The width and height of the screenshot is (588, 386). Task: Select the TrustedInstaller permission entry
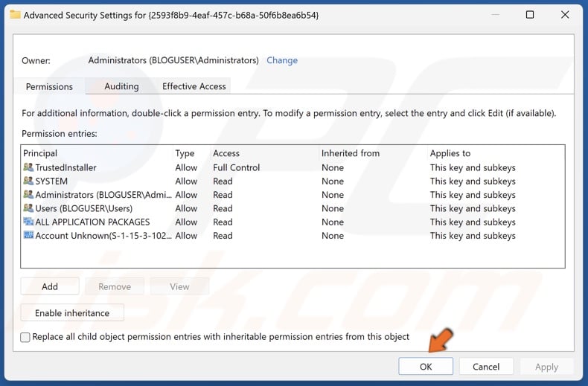(293, 167)
